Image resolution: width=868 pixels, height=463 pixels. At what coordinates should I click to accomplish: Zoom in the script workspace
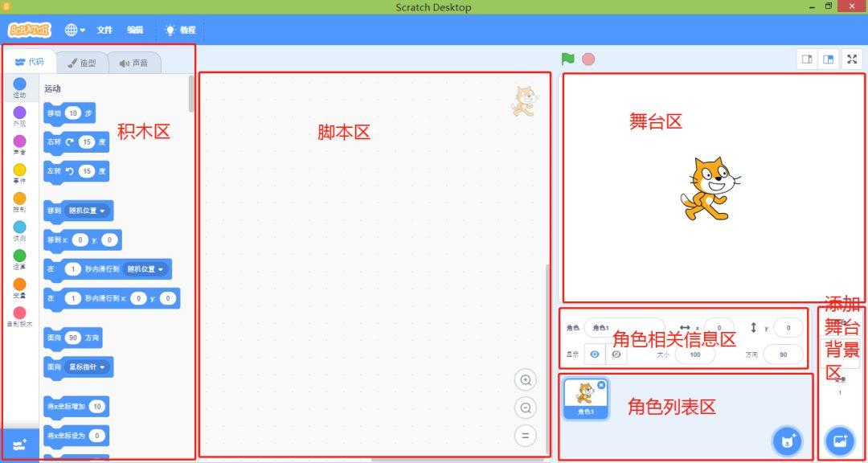tap(526, 380)
